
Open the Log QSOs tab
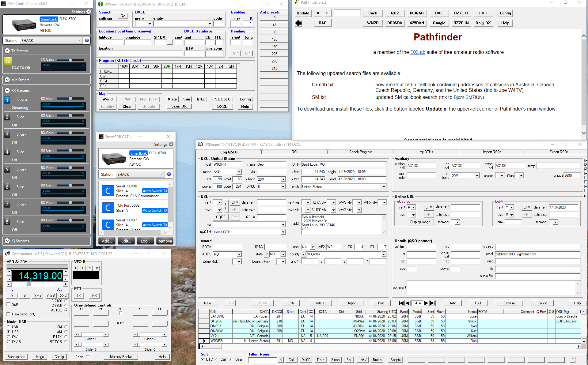(229, 152)
